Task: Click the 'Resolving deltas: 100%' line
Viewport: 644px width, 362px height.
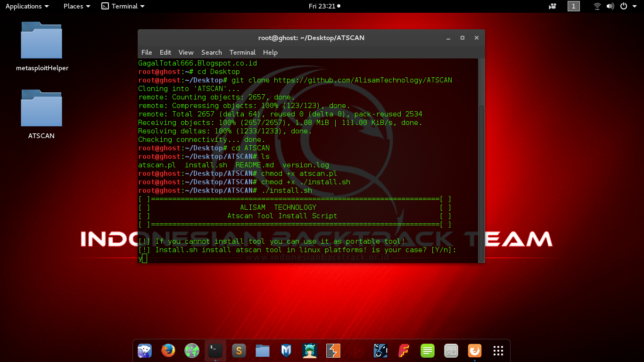Action: (225, 131)
